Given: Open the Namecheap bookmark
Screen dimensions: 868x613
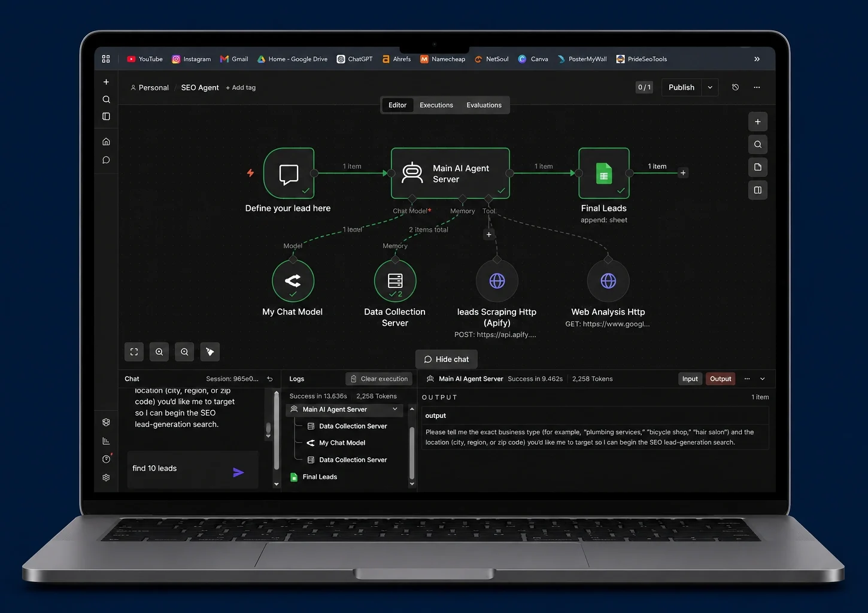Looking at the screenshot, I should pos(442,59).
